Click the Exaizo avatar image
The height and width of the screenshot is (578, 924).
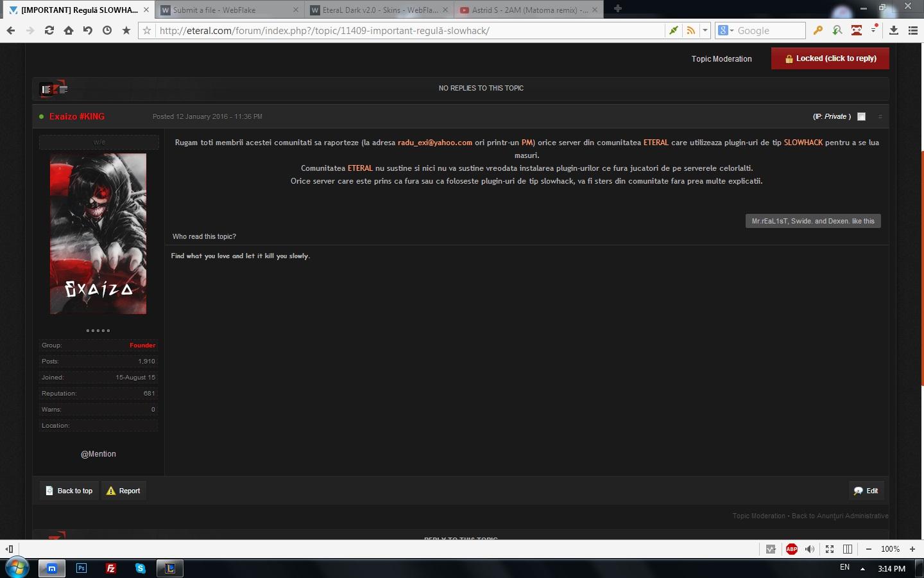coord(98,234)
